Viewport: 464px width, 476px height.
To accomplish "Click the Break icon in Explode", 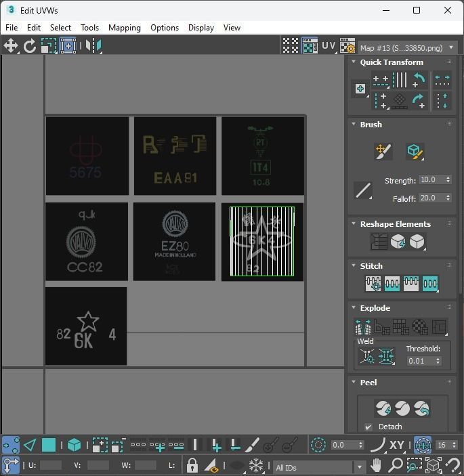I will coord(363,326).
